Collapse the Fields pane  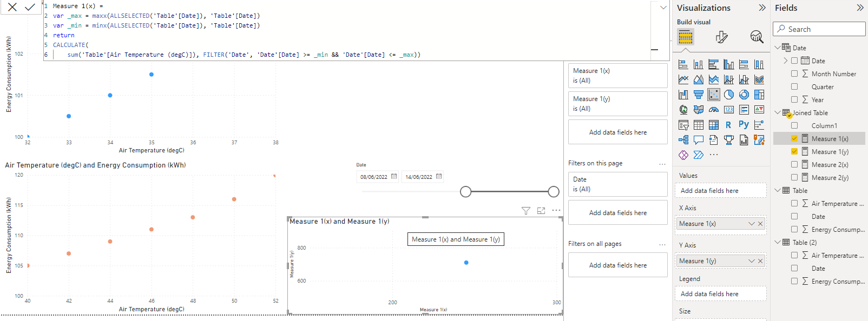(860, 8)
